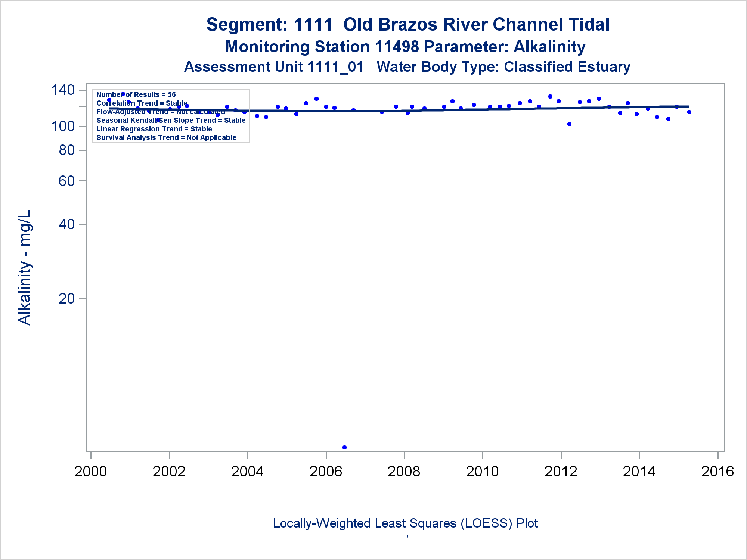Viewport: 747px width, 560px height.
Task: Click the Alkalinity - mg/L y-axis label
Action: click(25, 267)
